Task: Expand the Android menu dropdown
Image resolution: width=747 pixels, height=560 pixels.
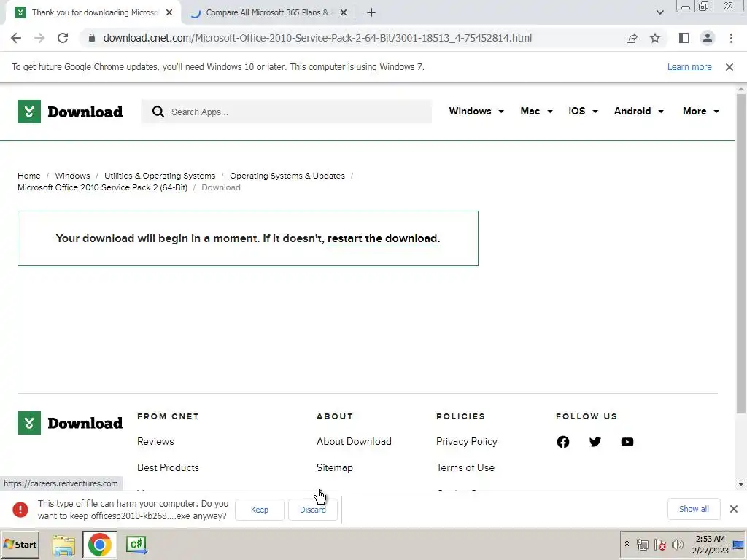Action: [639, 112]
